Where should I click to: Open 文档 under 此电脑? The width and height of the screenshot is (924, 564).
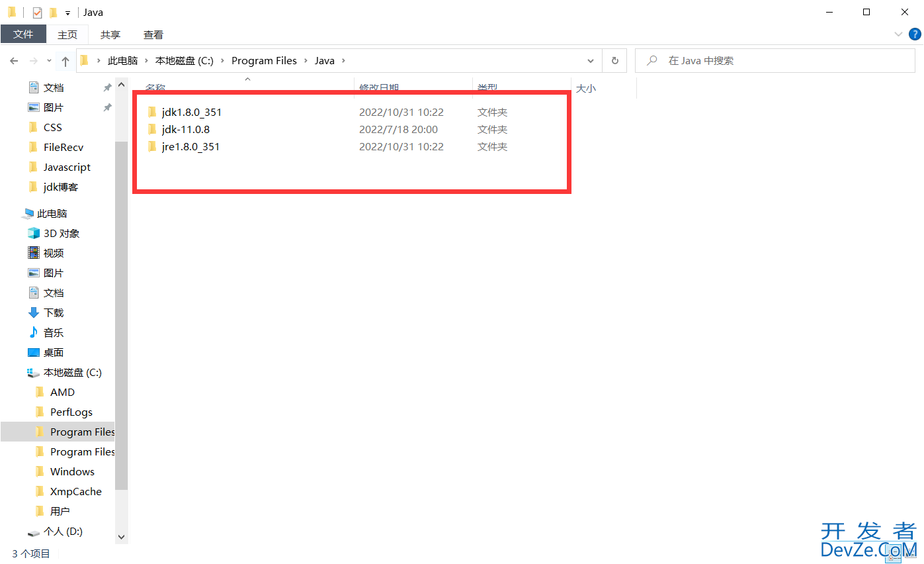tap(54, 293)
